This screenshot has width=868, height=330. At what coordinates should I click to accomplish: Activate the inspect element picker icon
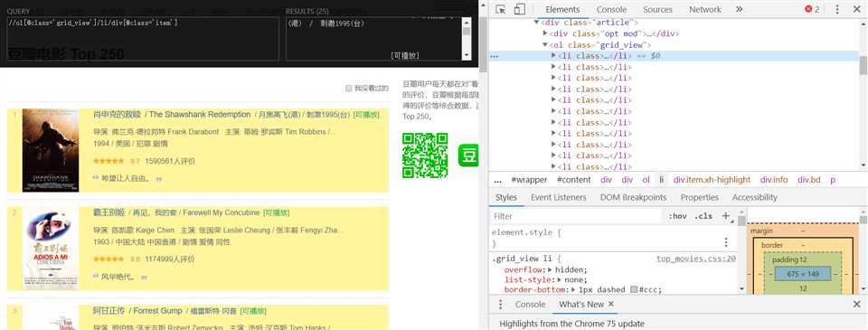(x=500, y=9)
